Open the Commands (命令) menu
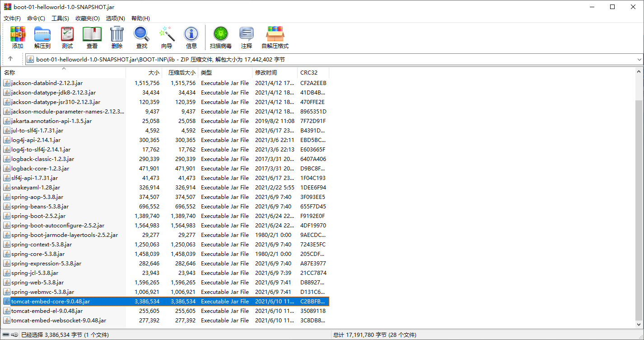 36,18
